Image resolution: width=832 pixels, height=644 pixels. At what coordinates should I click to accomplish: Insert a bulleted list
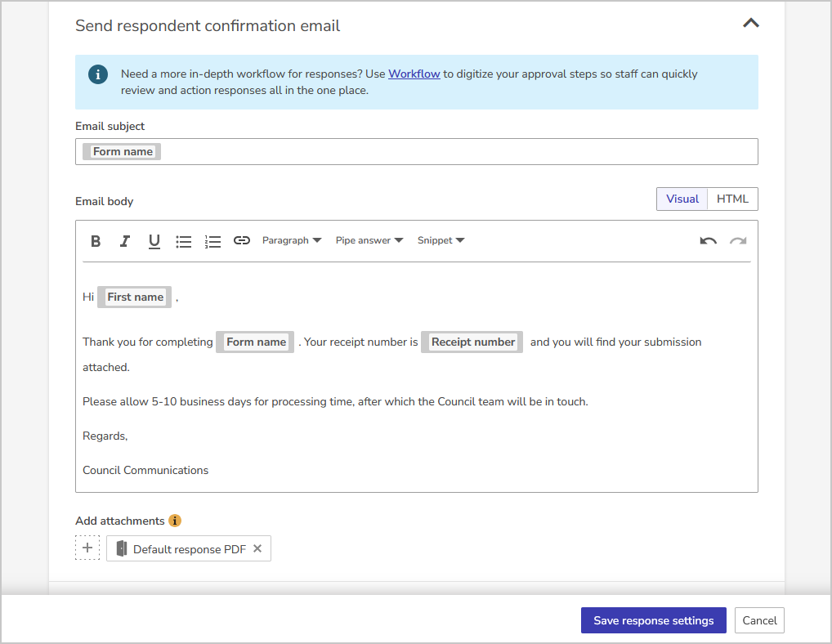point(184,241)
